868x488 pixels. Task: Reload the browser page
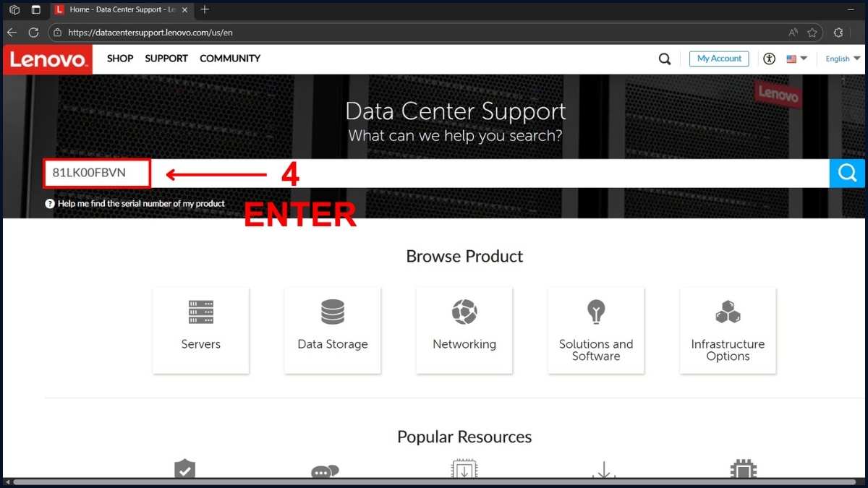click(33, 33)
